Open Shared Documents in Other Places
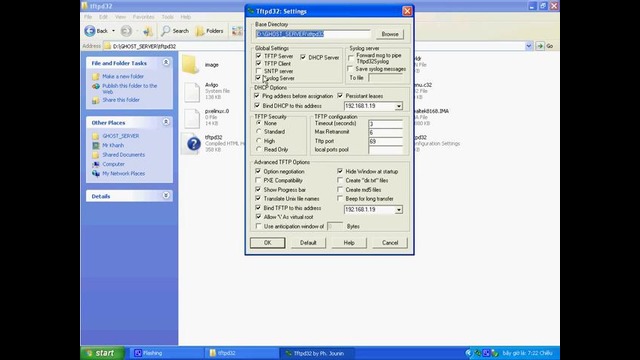 click(123, 155)
